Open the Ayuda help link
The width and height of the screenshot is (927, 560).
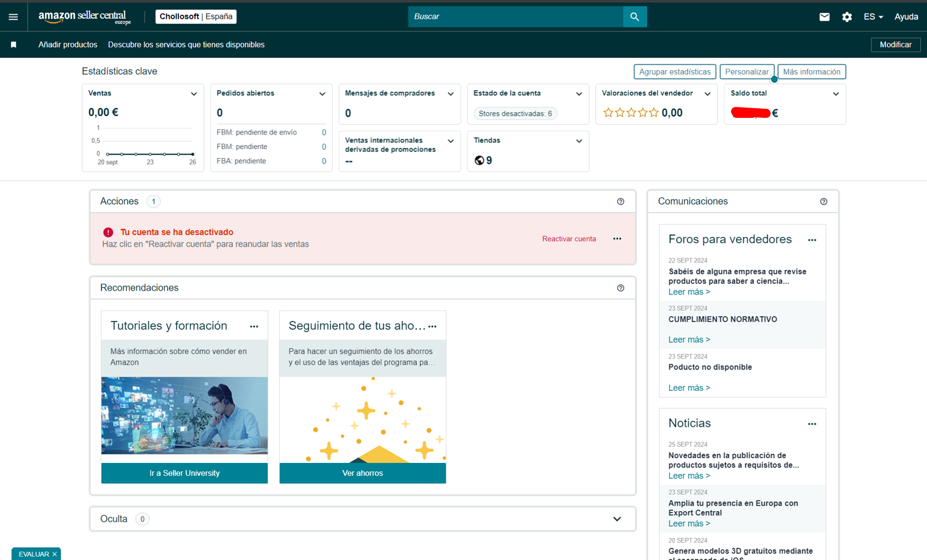coord(906,17)
